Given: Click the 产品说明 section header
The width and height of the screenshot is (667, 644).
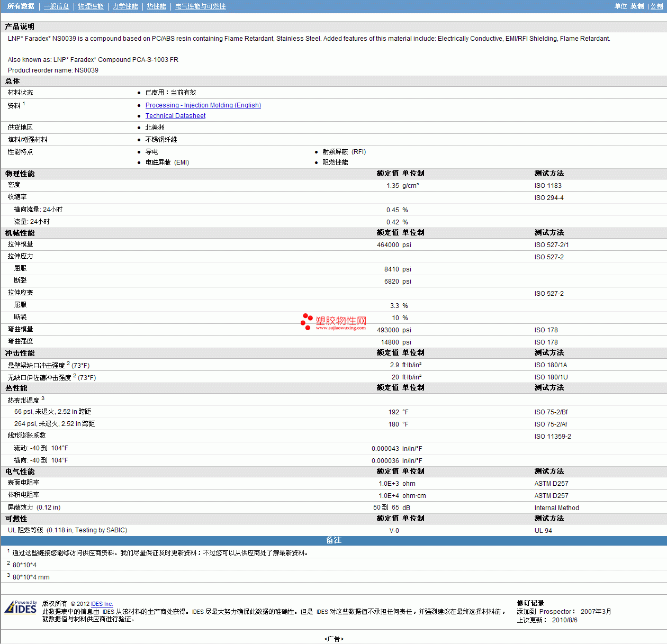Looking at the screenshot, I should coord(20,26).
